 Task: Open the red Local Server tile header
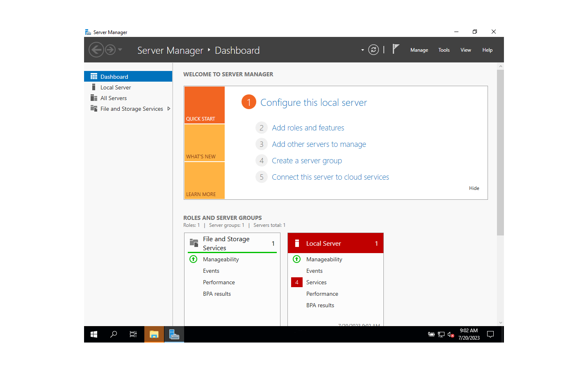[x=335, y=243]
